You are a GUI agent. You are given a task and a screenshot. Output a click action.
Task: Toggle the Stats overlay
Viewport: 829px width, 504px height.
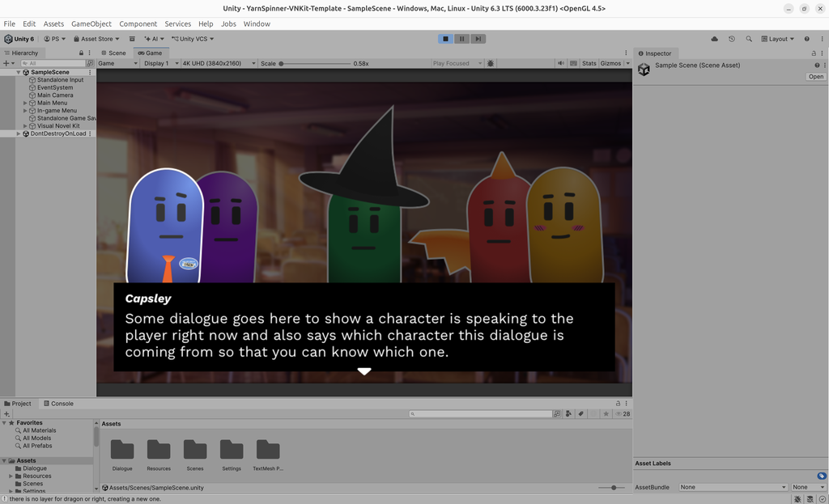tap(589, 63)
